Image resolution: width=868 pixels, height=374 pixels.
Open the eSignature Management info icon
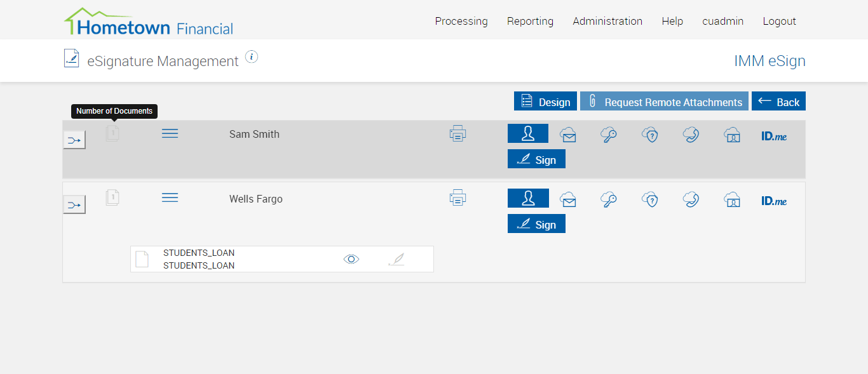click(x=252, y=57)
